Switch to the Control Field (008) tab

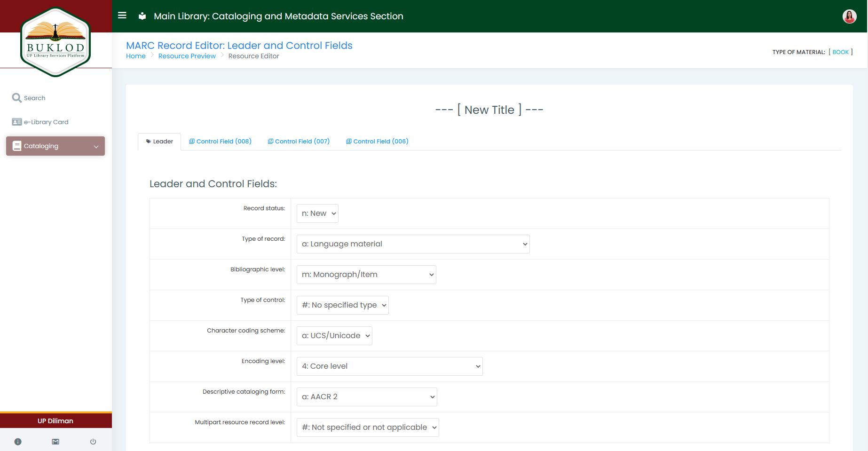coord(220,141)
